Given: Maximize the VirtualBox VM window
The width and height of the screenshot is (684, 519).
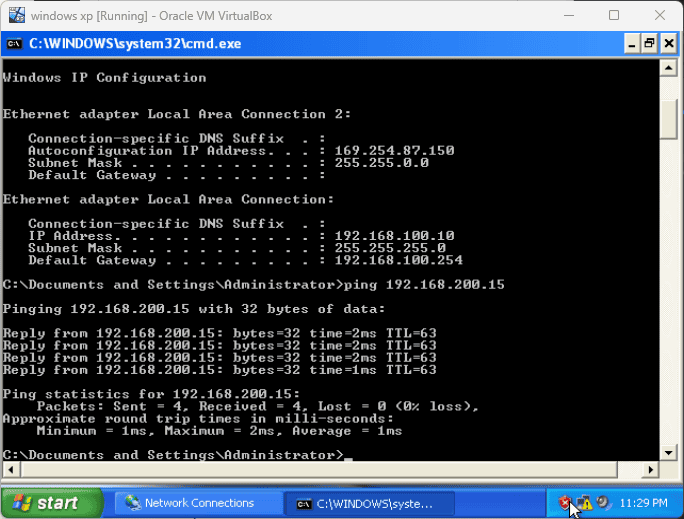Looking at the screenshot, I should coord(614,15).
